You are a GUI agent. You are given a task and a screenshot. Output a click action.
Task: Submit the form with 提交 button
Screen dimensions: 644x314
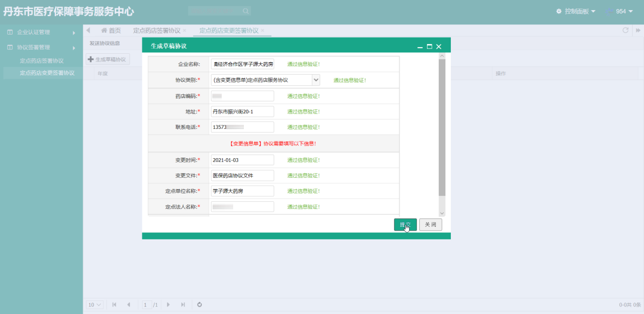point(405,225)
